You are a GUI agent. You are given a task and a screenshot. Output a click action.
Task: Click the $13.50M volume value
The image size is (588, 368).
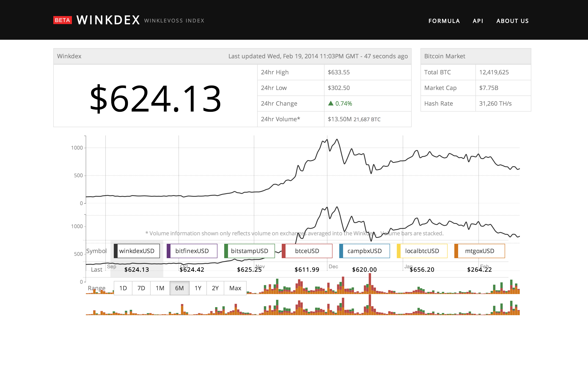click(340, 119)
